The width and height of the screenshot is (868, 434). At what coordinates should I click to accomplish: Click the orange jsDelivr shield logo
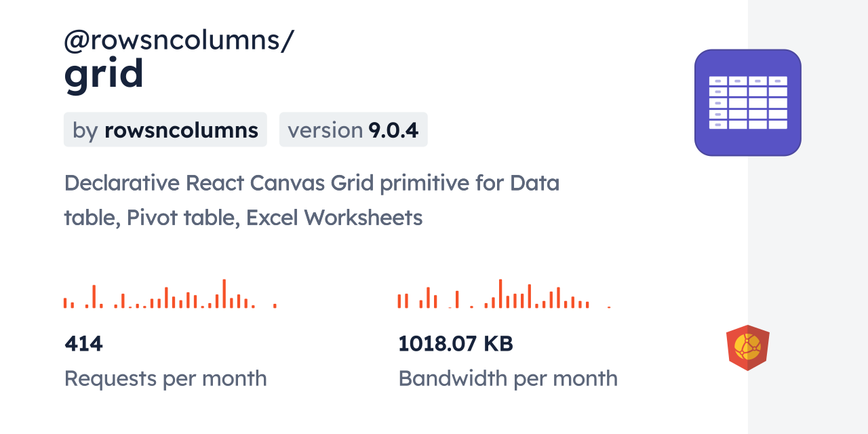pyautogui.click(x=747, y=348)
